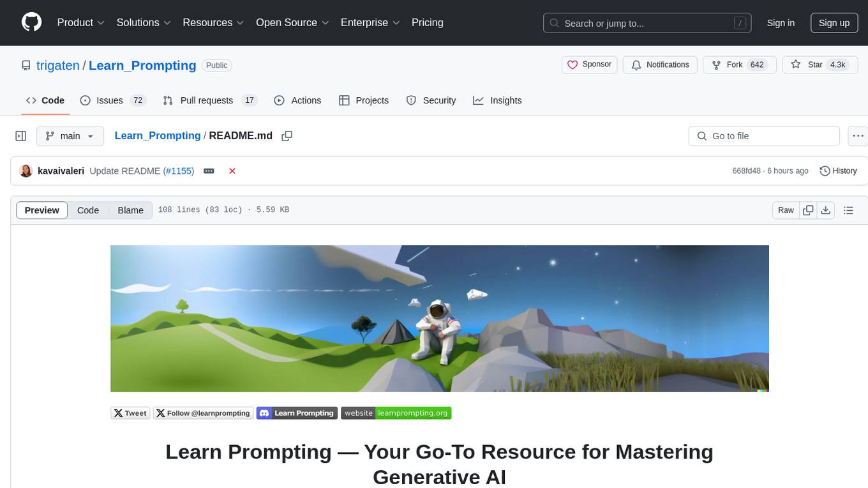
Task: Open pull request #1155 link
Action: click(179, 171)
